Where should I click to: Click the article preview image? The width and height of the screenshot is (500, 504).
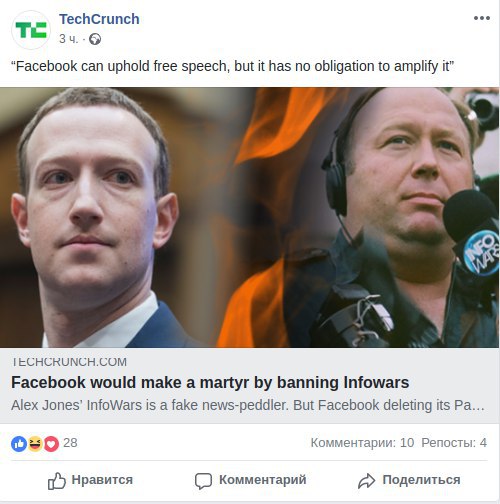point(249,217)
